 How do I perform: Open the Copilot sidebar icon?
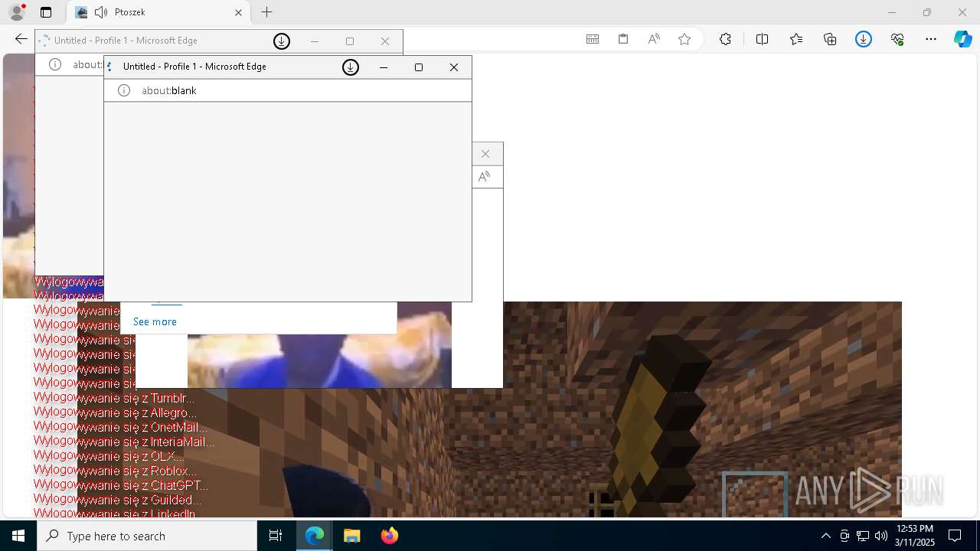click(x=963, y=39)
